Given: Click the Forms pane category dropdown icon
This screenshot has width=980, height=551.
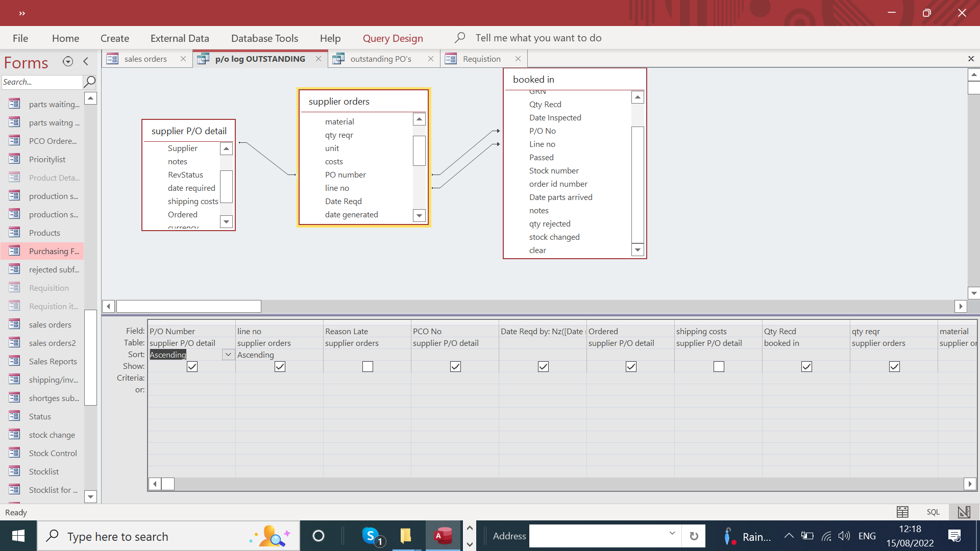Looking at the screenshot, I should coord(68,62).
